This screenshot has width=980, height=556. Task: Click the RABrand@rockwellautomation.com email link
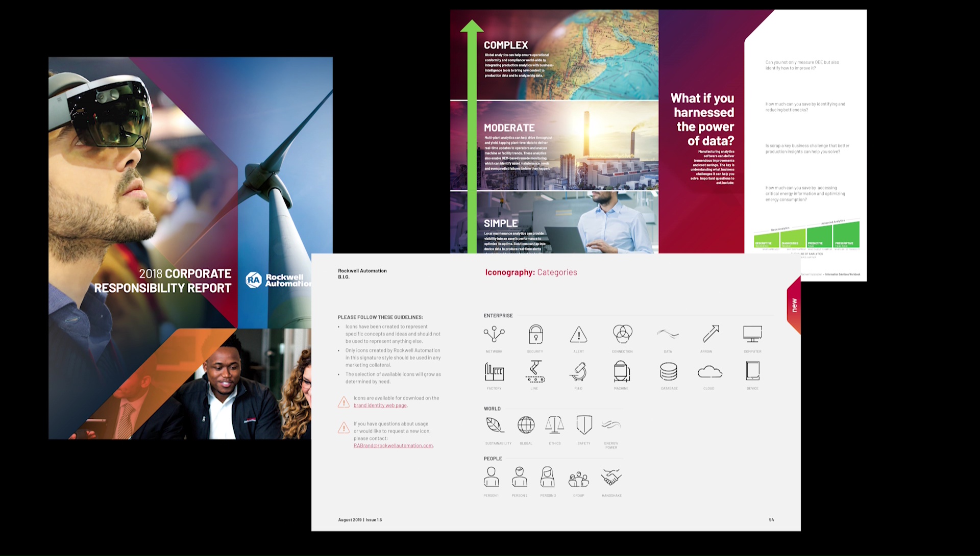pyautogui.click(x=394, y=446)
